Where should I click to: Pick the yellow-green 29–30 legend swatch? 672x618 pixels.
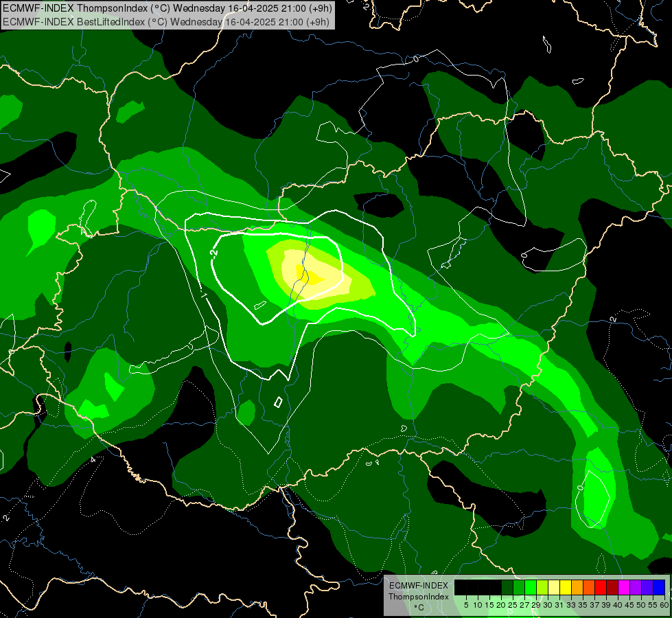tap(542, 587)
